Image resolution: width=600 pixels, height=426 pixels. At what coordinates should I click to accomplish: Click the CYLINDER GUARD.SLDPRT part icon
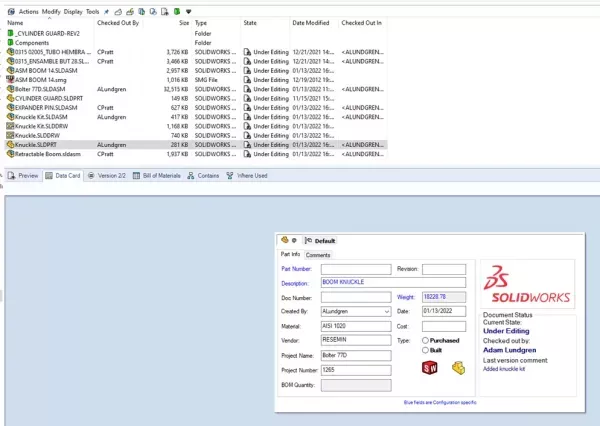click(x=11, y=98)
